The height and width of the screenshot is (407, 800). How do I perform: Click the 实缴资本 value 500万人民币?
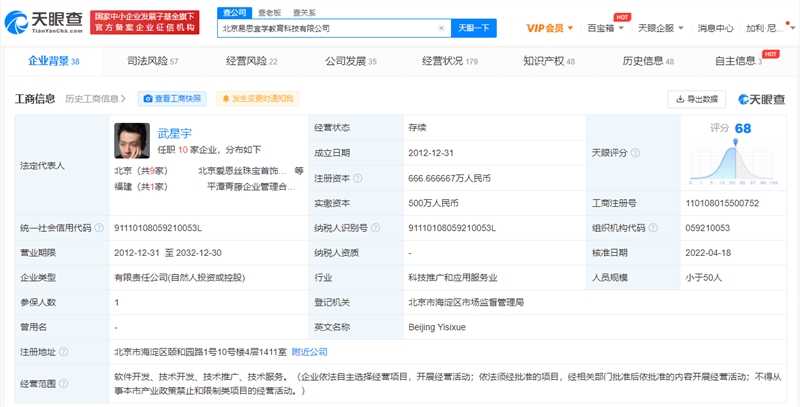[x=433, y=203]
